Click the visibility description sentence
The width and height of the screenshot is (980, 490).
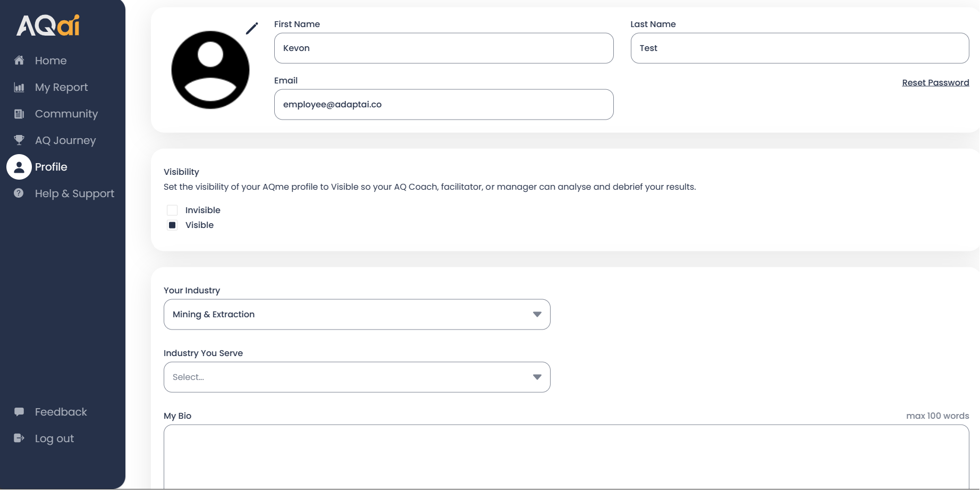[430, 187]
